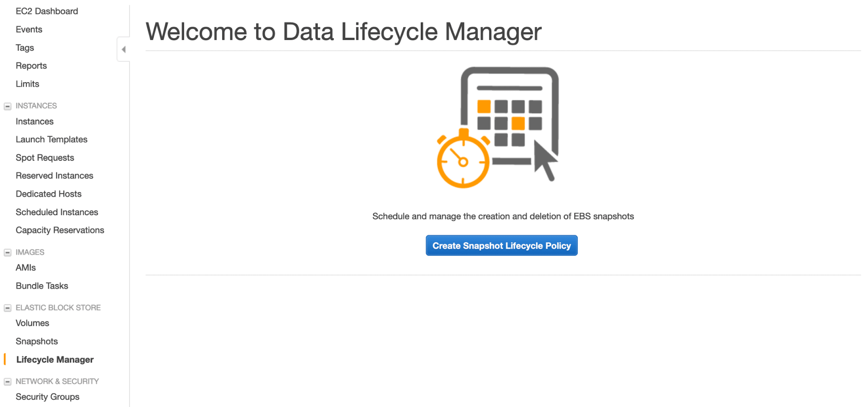Viewport: 868px width, 407px height.
Task: Select Reserved Instances
Action: [x=54, y=175]
